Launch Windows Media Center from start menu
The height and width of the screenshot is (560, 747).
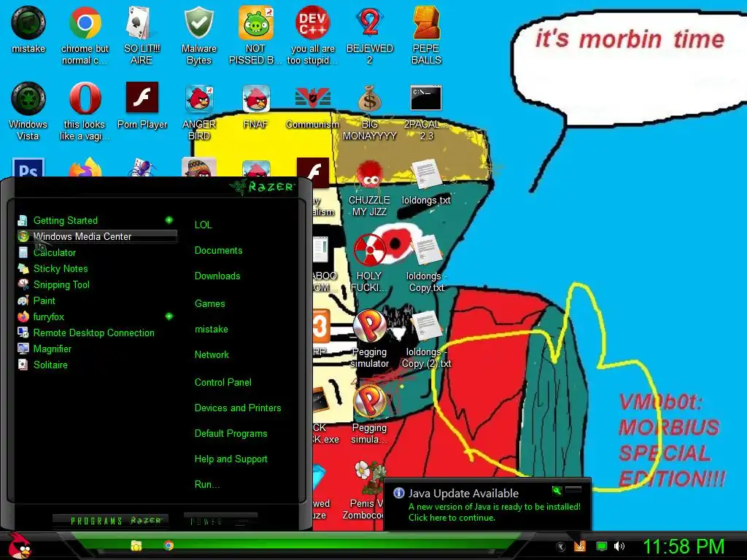[x=97, y=236]
